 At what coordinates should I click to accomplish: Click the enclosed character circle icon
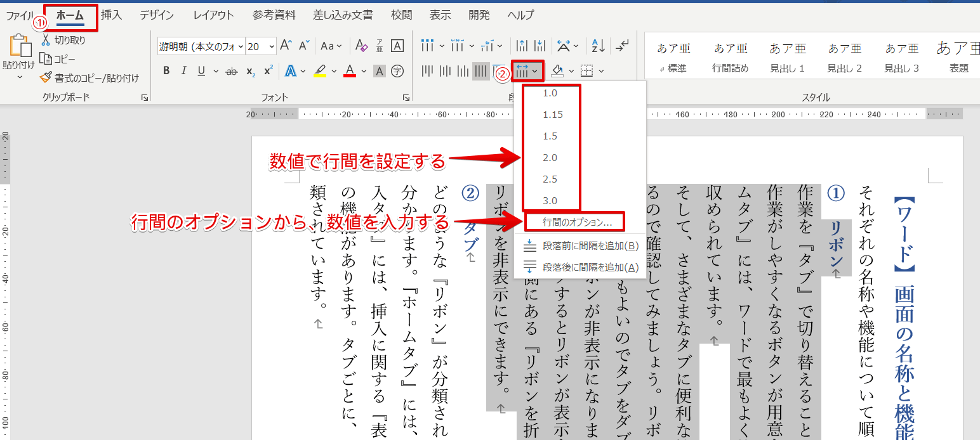pos(397,70)
